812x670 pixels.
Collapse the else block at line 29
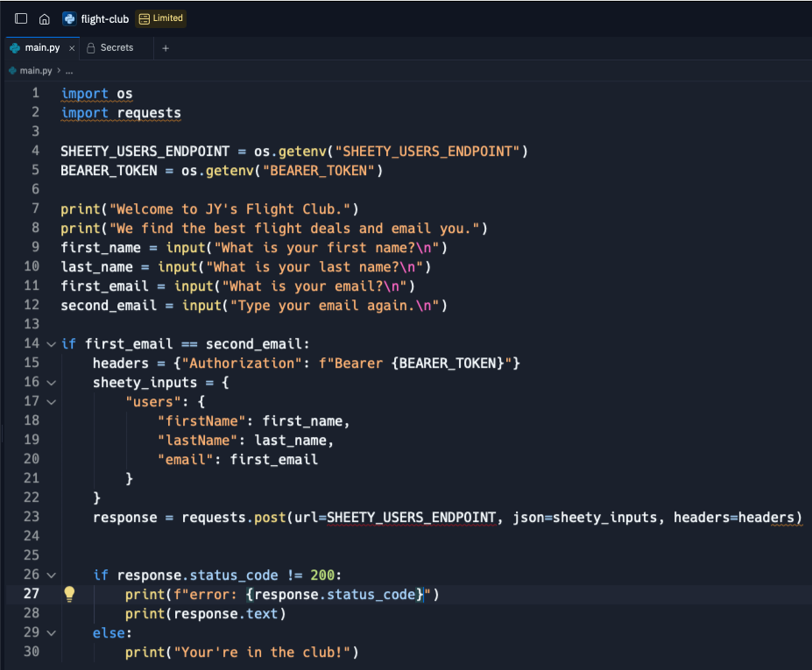52,633
